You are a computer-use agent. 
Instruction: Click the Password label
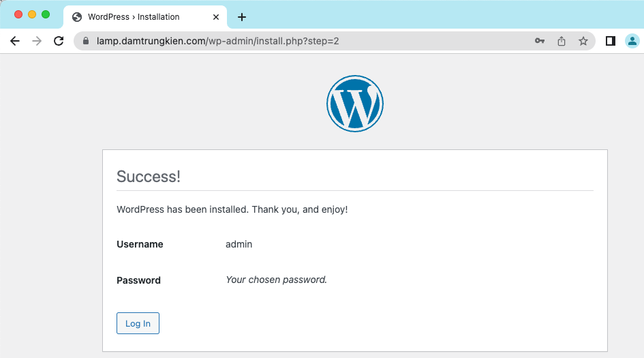139,280
